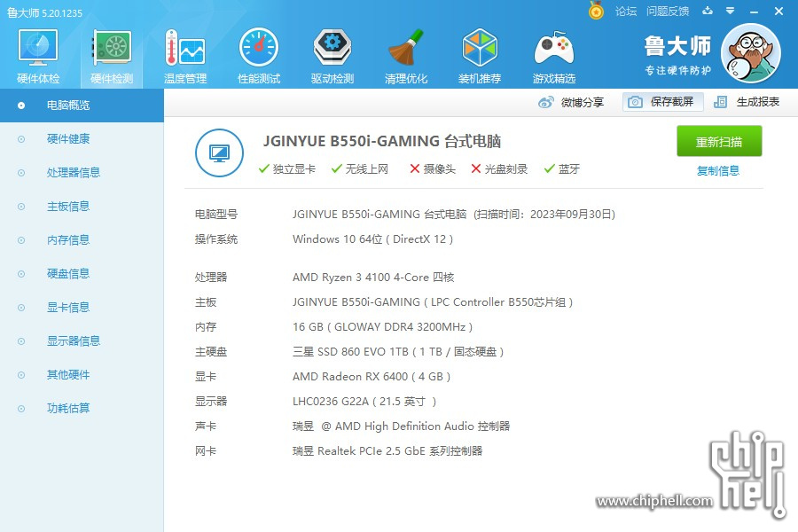Screen dimensions: 798x532
Task: Click the 蓝牙 check indicator
Action: pos(562,169)
